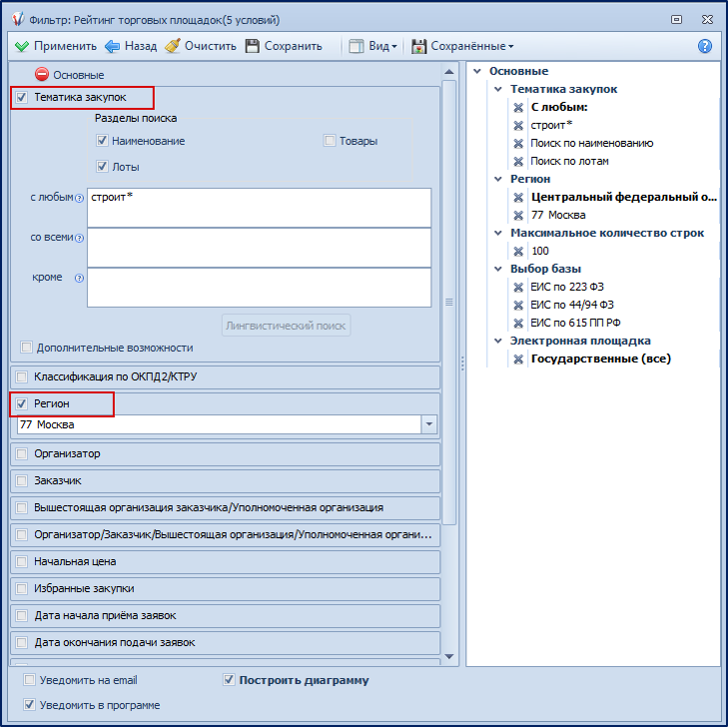Screen dimensions: 728x727
Task: Check Уведомить на email option
Action: tap(29, 680)
